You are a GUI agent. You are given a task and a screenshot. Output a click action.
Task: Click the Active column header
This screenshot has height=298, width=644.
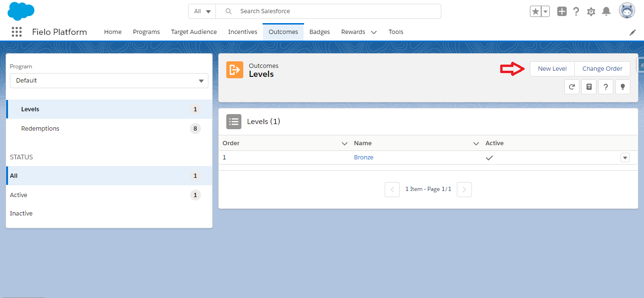pyautogui.click(x=495, y=143)
